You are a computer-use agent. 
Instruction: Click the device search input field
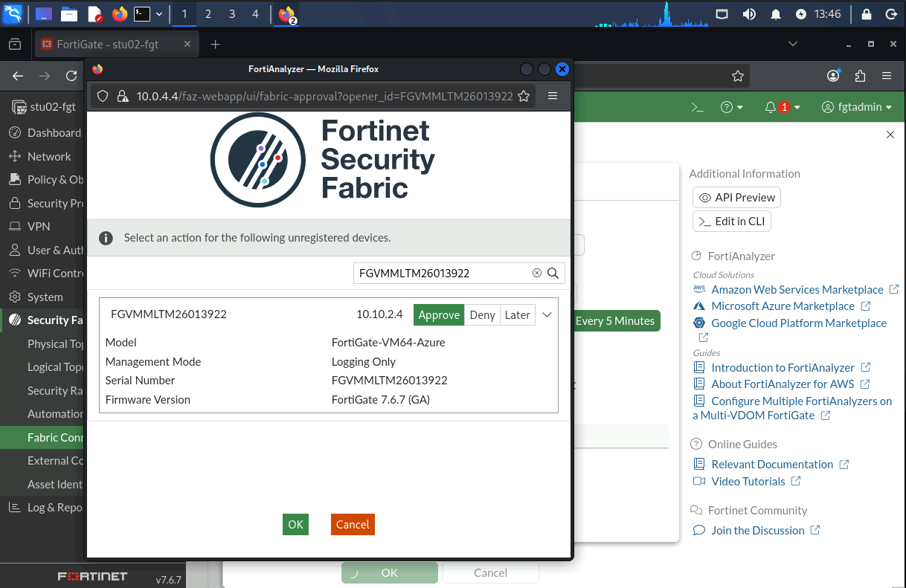443,273
